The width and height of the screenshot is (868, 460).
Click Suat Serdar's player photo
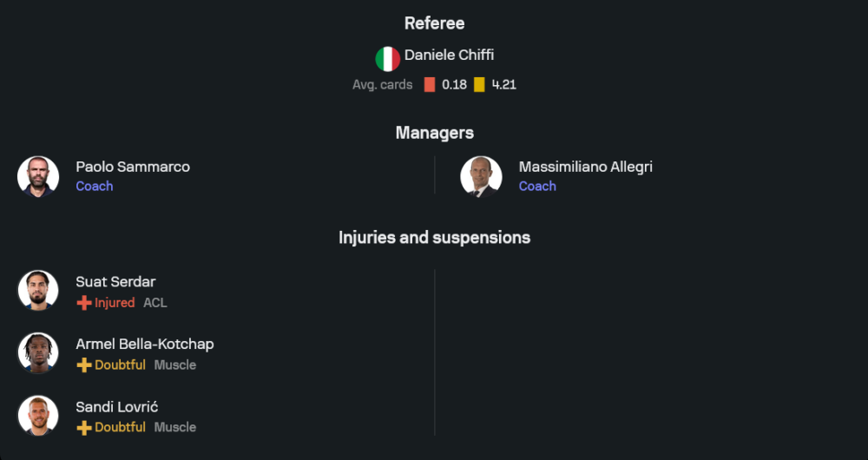(38, 291)
